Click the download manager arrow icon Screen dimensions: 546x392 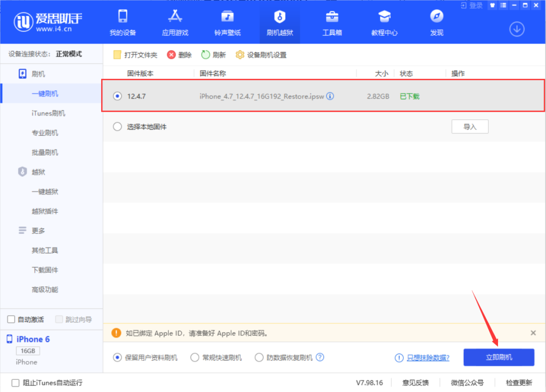tap(517, 29)
